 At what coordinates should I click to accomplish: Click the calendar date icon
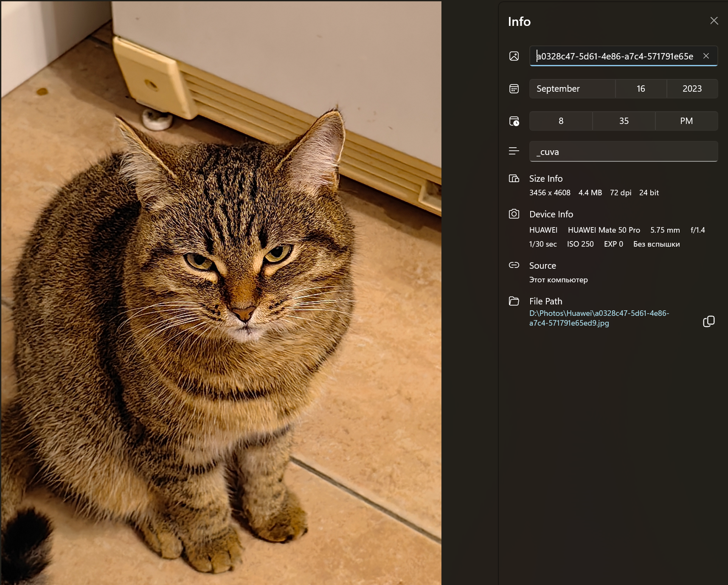point(514,89)
